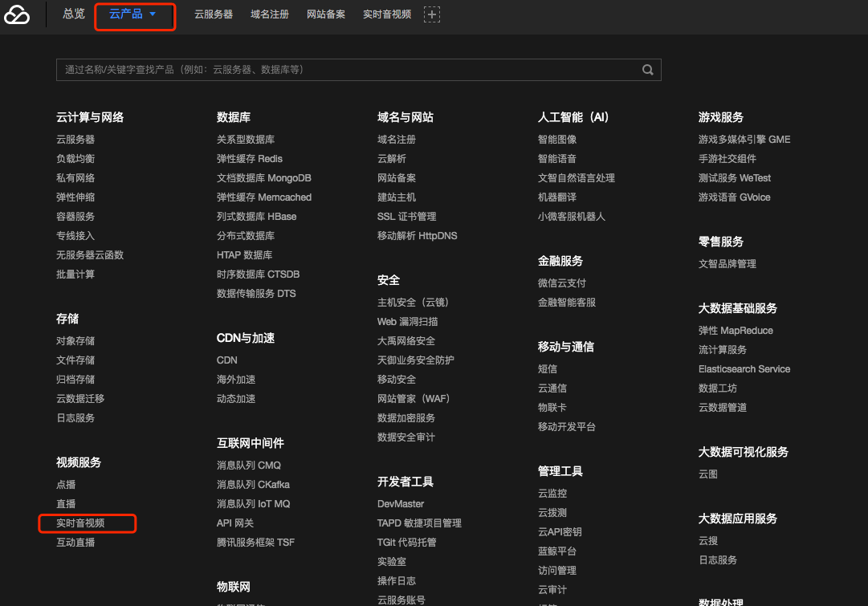Open 游戏多媒体引擎 GME link

coord(744,140)
